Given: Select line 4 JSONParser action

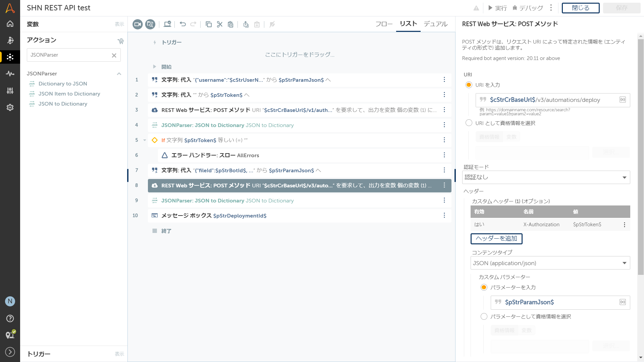Looking at the screenshot, I should tap(300, 125).
